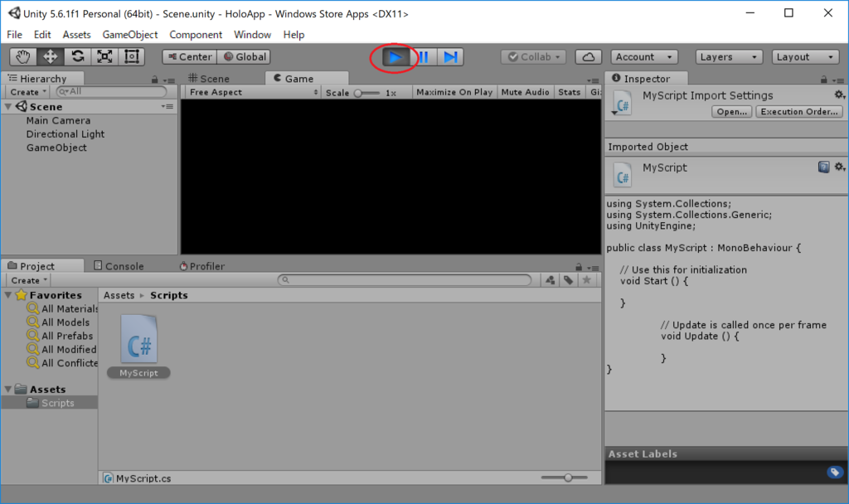Open the Edit menu
Screen dimensions: 849x504
pyautogui.click(x=42, y=35)
